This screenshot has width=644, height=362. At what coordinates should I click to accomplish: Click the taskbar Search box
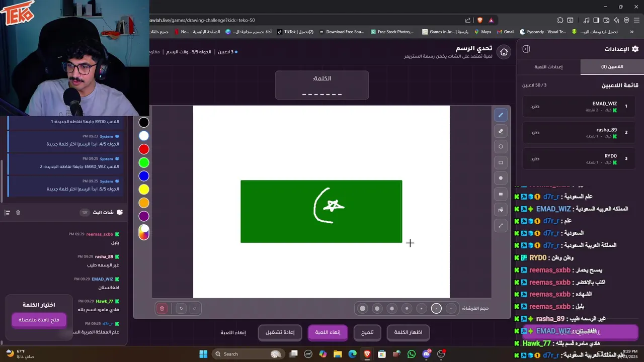click(x=248, y=354)
